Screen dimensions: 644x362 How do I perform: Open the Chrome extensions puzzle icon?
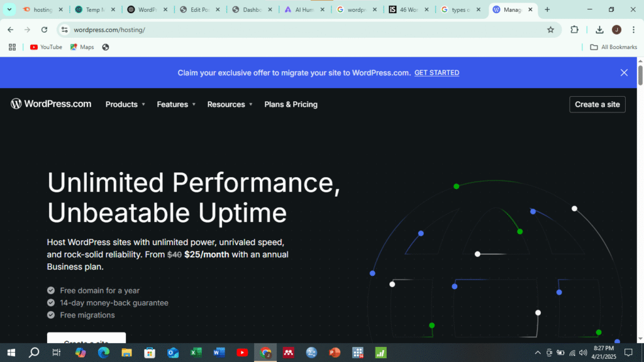click(x=574, y=30)
